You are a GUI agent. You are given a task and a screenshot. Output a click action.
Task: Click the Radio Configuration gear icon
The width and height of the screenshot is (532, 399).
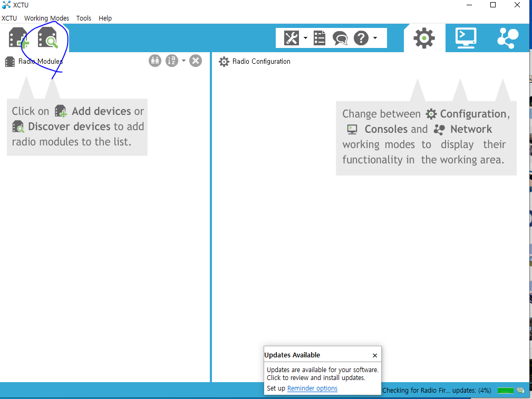pos(224,62)
